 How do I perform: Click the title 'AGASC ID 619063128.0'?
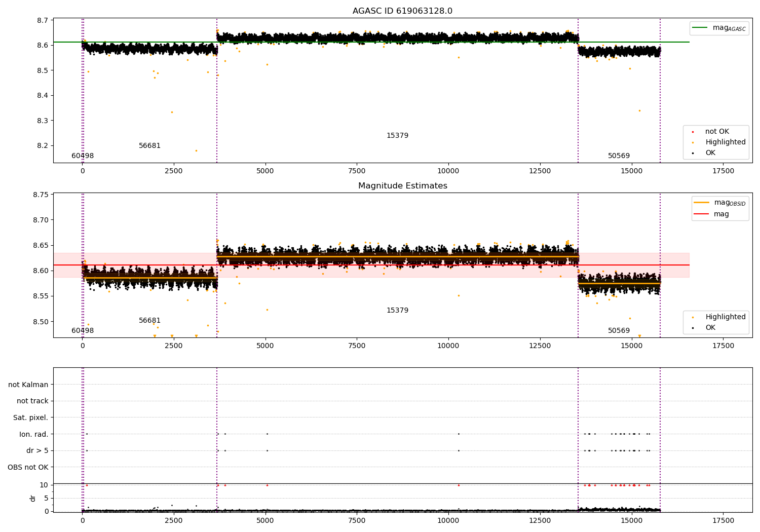(x=402, y=11)
